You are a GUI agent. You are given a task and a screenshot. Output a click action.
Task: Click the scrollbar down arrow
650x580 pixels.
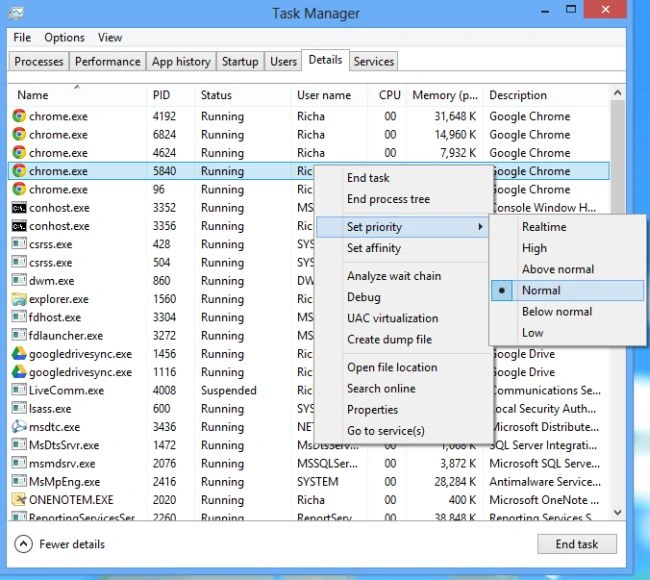(617, 513)
